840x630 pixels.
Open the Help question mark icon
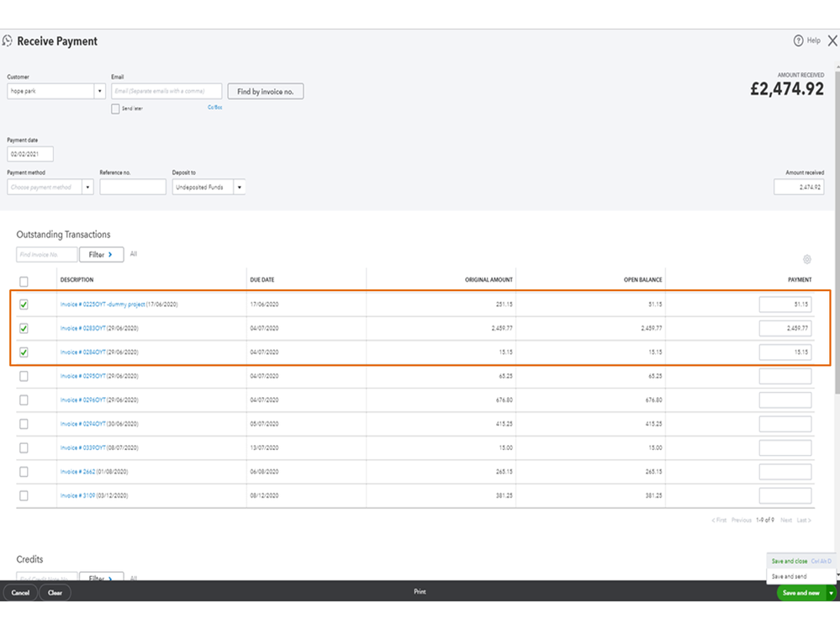[799, 40]
